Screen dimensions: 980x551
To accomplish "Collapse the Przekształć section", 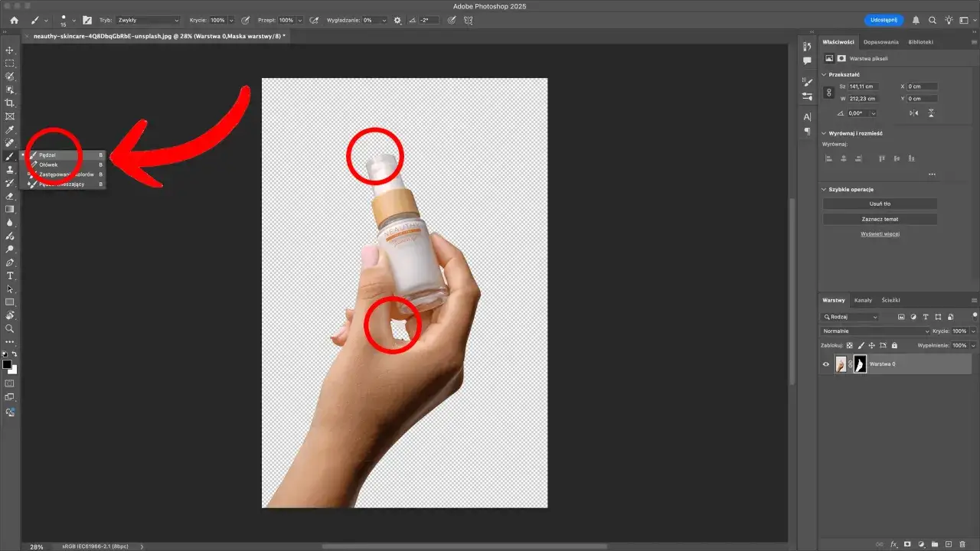I will coord(825,74).
